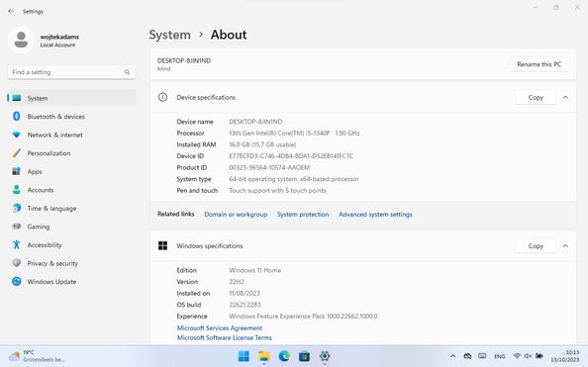
Task: Click System in the breadcrumb
Action: click(x=170, y=35)
